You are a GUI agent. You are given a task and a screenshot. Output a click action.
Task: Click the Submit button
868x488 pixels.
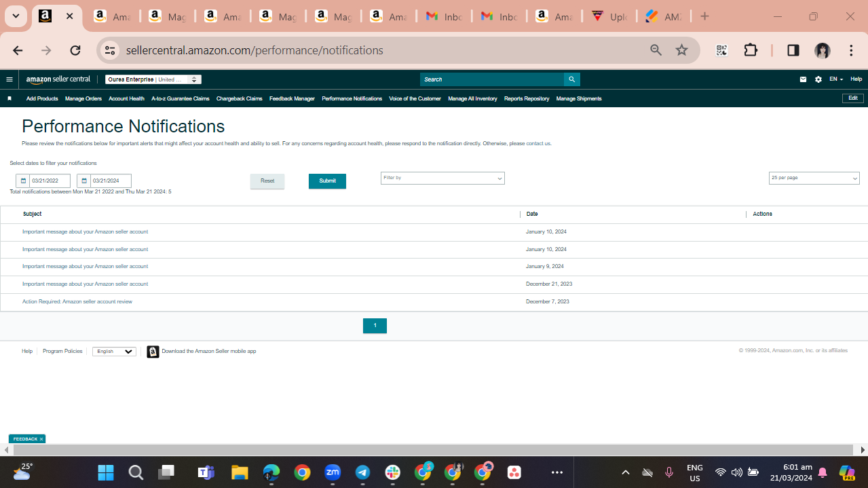point(327,181)
